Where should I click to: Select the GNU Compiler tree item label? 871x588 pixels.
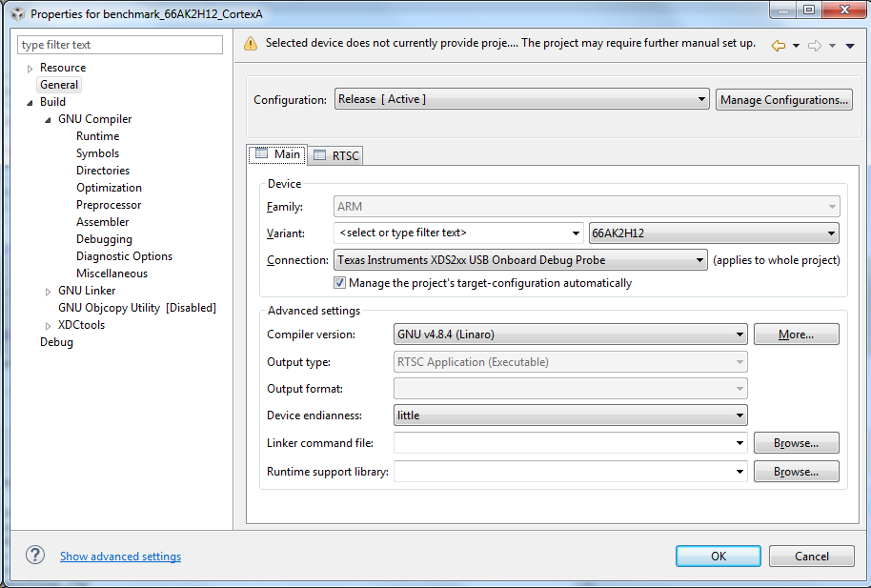point(95,119)
